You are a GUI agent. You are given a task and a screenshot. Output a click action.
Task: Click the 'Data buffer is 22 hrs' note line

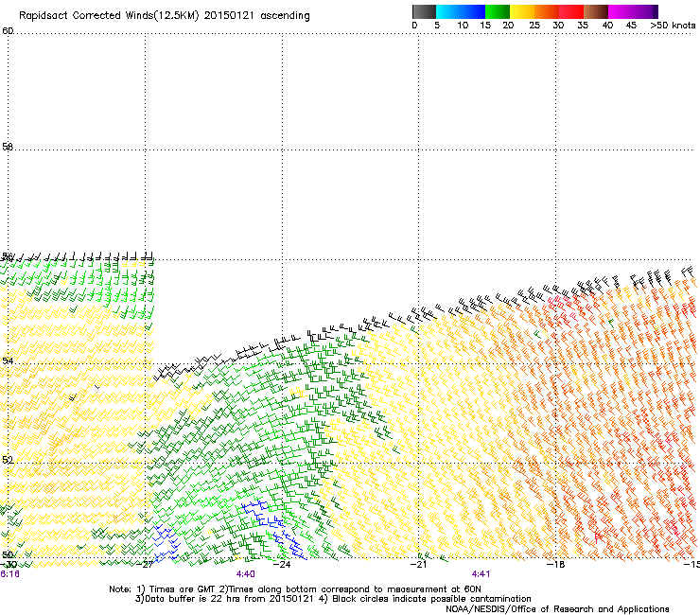click(x=333, y=599)
